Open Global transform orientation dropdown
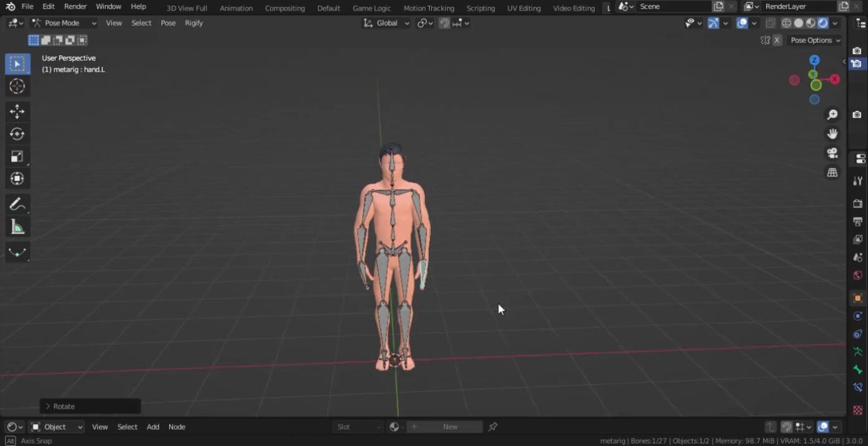The width and height of the screenshot is (868, 446). click(x=387, y=23)
